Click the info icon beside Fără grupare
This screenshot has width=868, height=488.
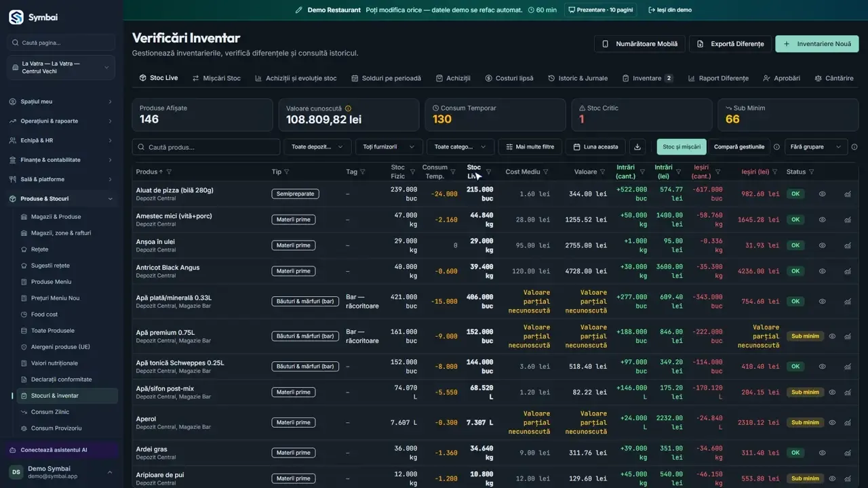(x=854, y=147)
